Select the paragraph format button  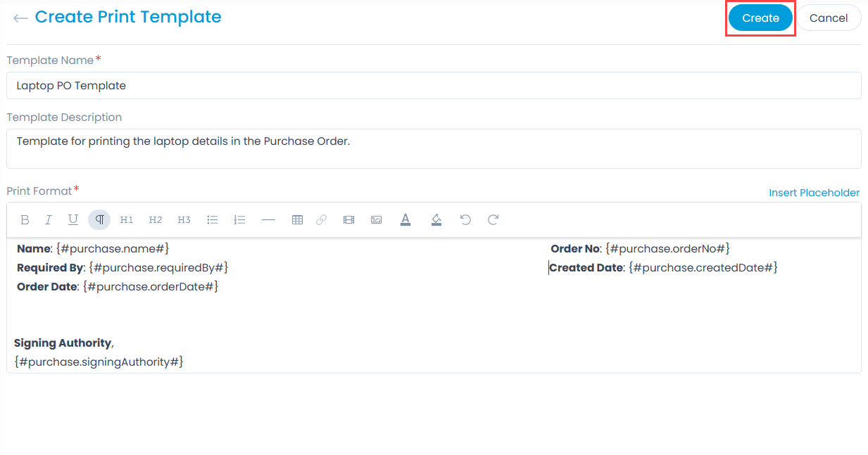[x=99, y=220]
